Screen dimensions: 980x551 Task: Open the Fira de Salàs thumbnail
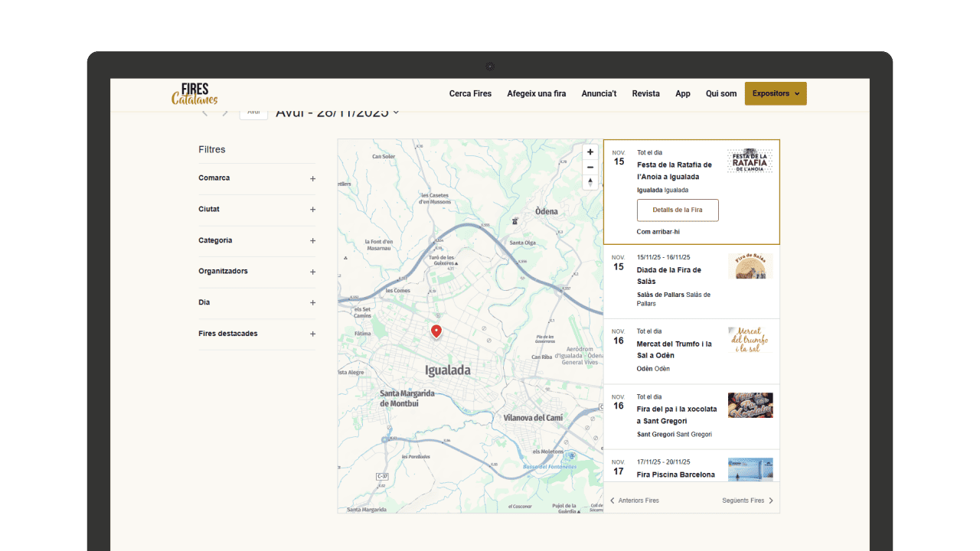(750, 266)
